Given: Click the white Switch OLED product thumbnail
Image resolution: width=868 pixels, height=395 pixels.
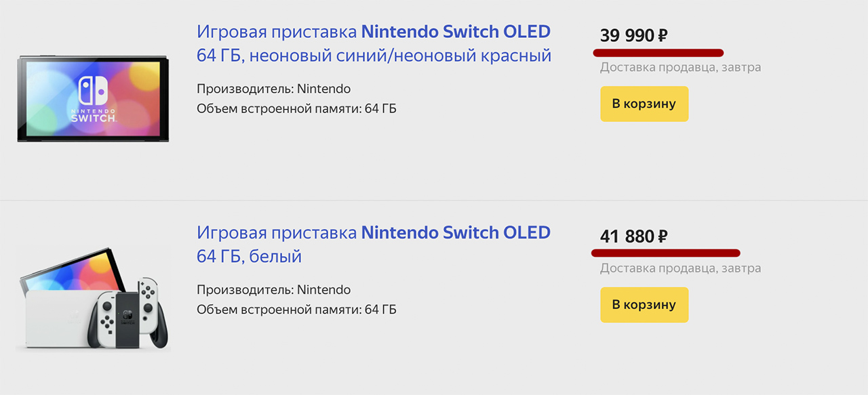Looking at the screenshot, I should coord(93,299).
